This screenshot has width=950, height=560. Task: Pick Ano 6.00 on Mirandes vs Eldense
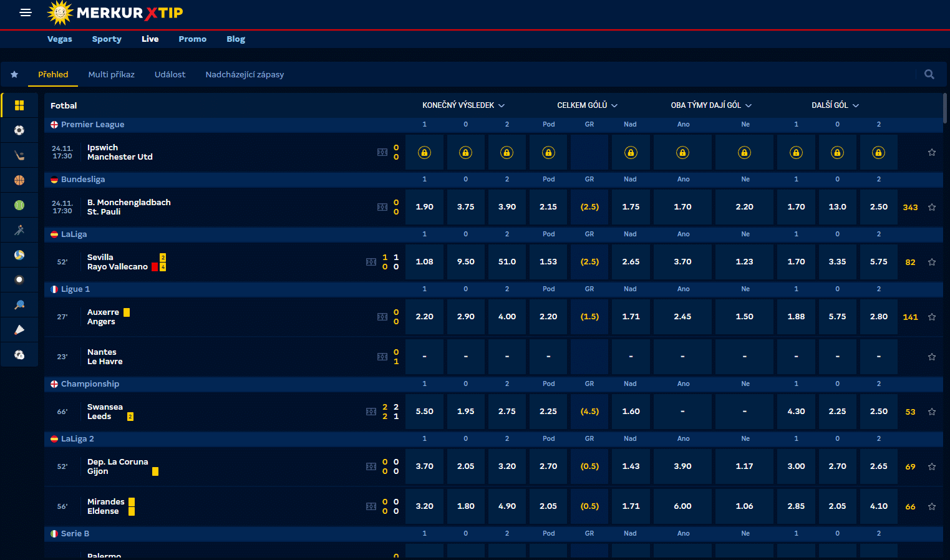[x=682, y=506]
